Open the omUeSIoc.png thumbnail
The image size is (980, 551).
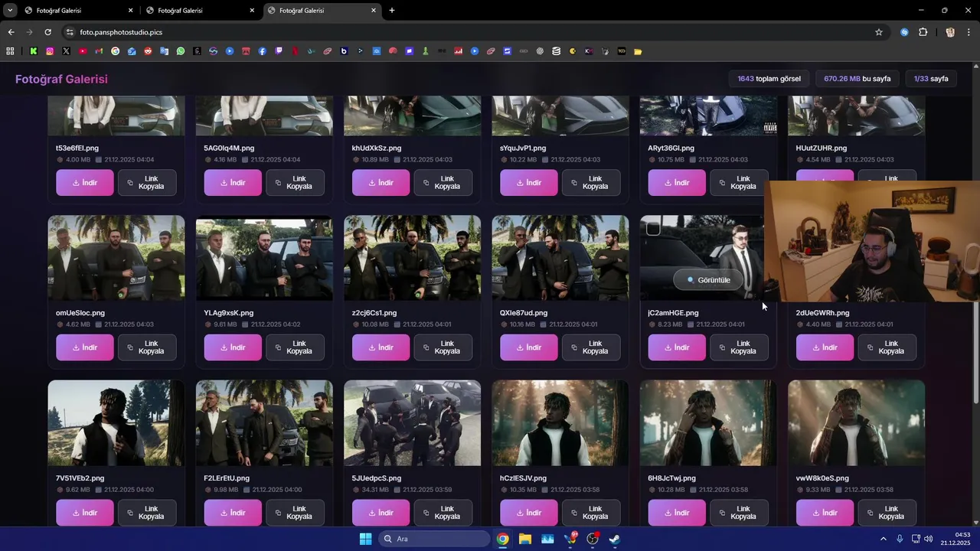click(116, 258)
